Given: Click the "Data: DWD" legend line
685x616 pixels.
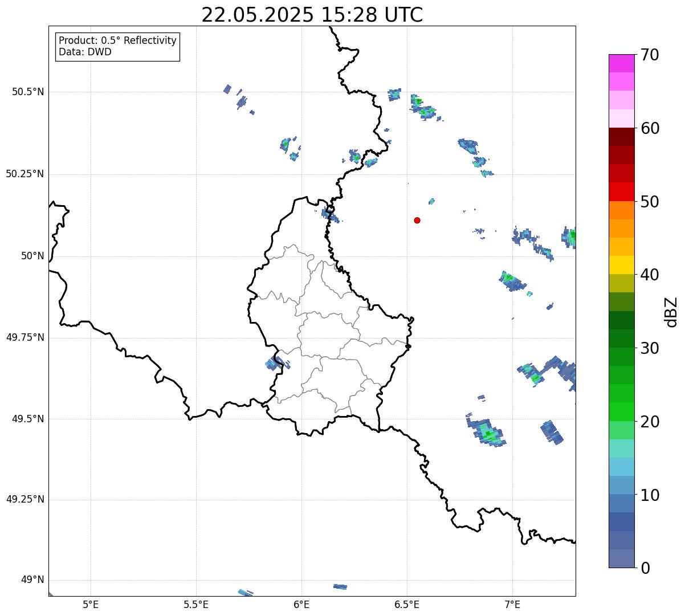Looking at the screenshot, I should click(x=85, y=52).
